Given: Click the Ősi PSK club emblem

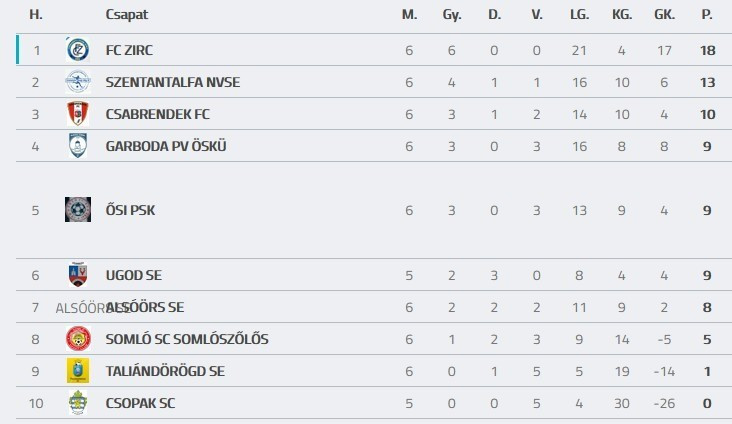Looking at the screenshot, I should tap(78, 210).
